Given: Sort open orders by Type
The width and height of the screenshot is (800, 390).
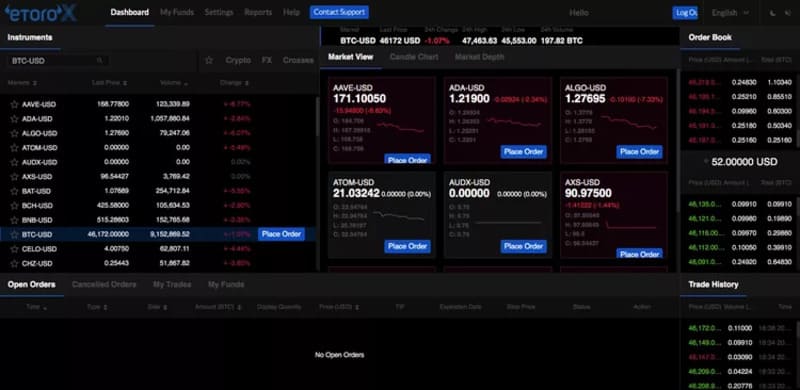Looking at the screenshot, I should point(97,307).
